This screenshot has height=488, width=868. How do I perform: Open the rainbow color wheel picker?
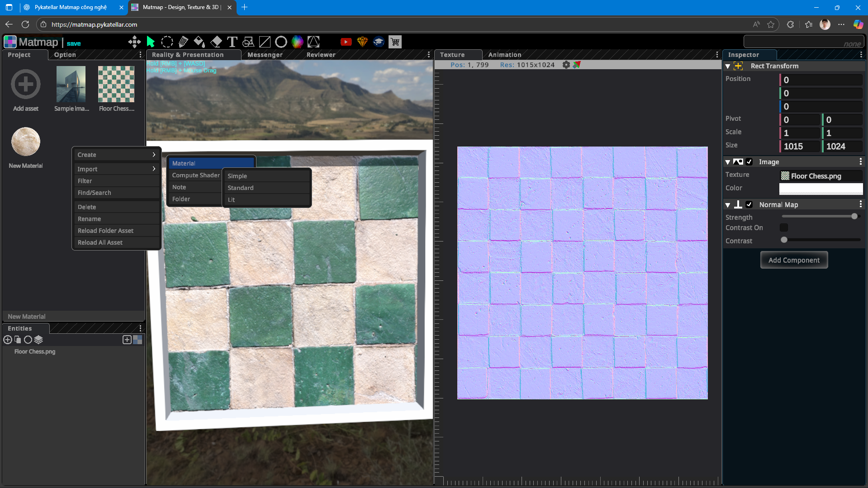click(297, 42)
